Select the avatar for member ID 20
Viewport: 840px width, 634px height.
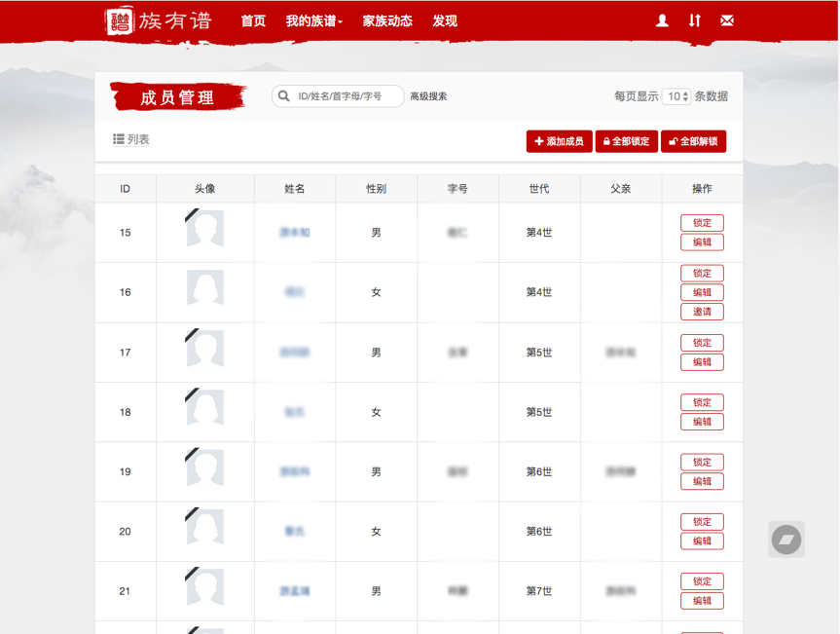tap(204, 527)
